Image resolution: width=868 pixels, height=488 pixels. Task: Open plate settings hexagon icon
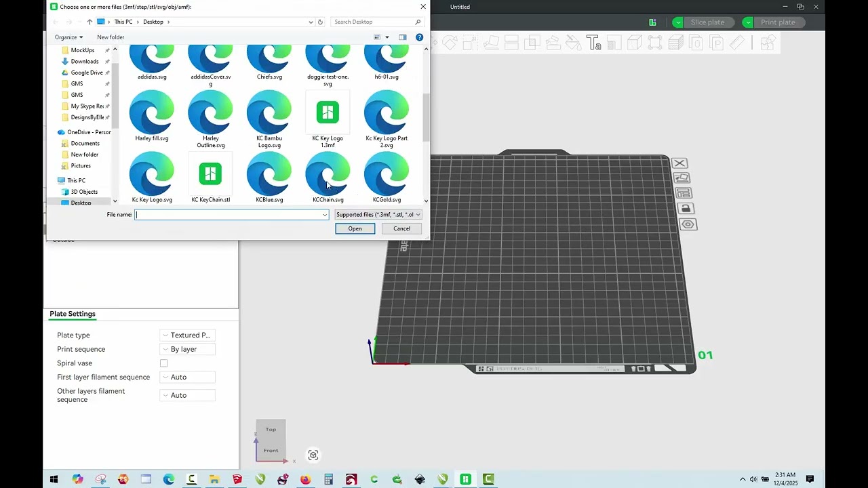[688, 224]
